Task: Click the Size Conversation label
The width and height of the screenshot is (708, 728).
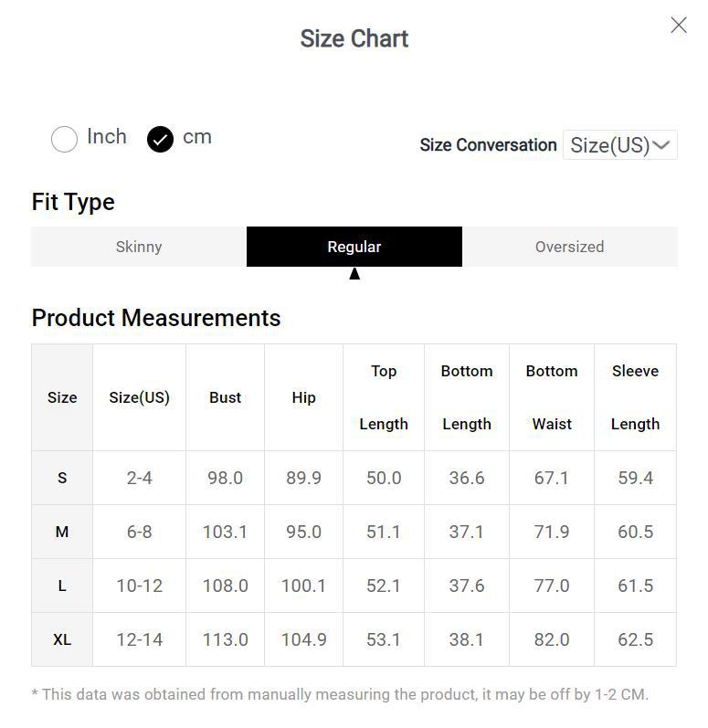Action: (488, 145)
